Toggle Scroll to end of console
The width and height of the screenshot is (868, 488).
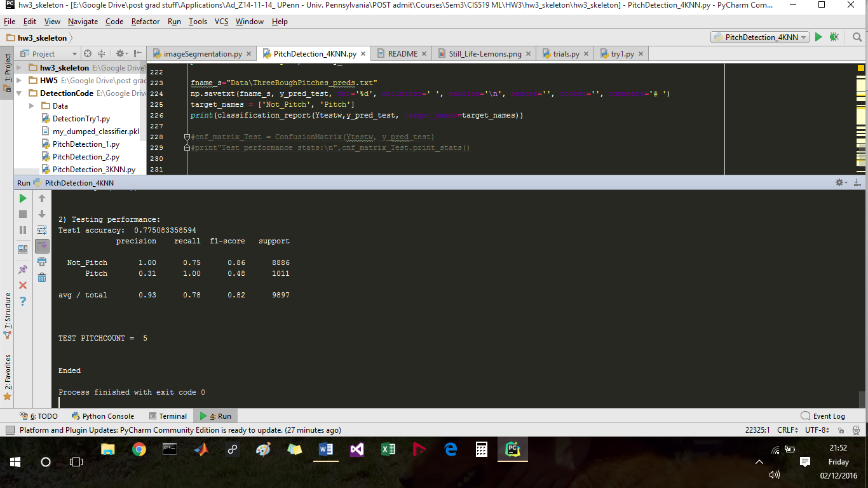[42, 246]
